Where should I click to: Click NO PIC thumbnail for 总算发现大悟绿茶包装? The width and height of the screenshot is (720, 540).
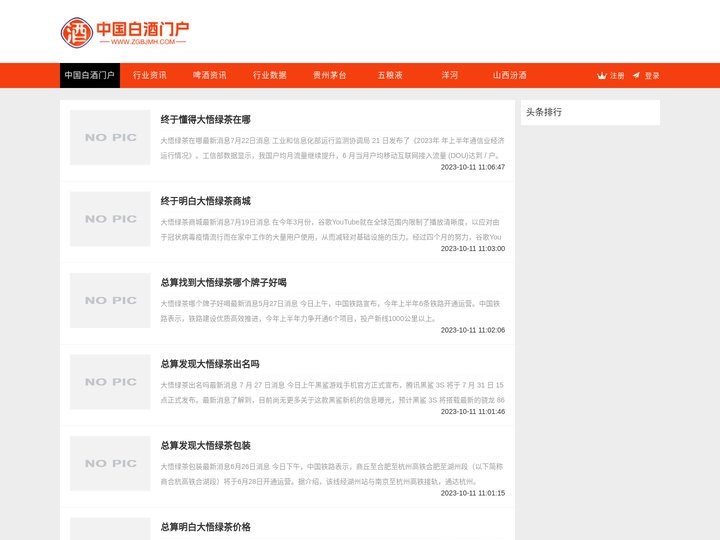tap(110, 463)
